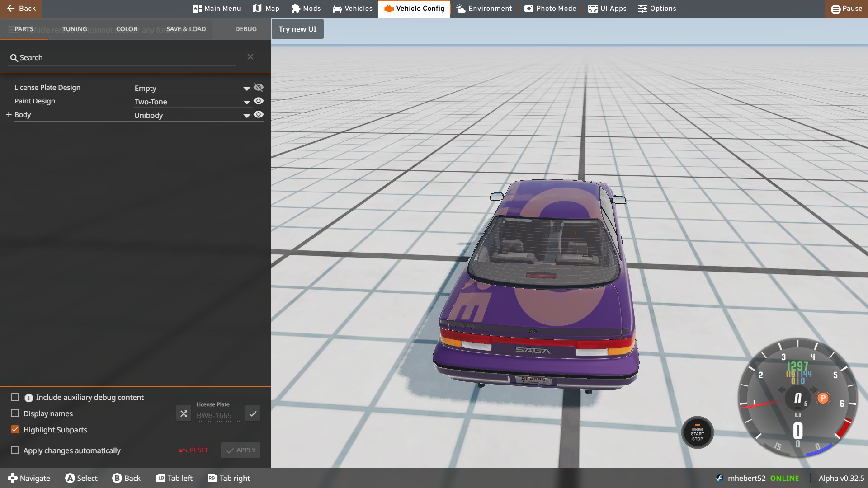The width and height of the screenshot is (868, 488).
Task: Hide the Paint Design part
Action: tap(259, 101)
